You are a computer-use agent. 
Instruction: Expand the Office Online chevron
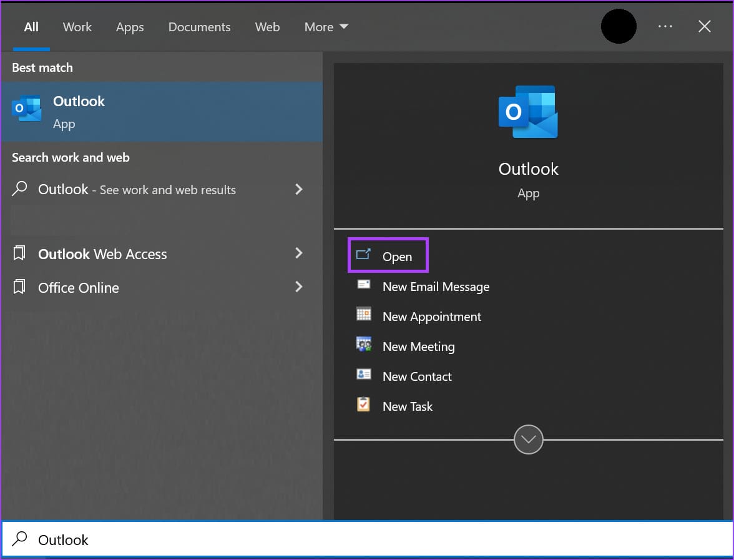tap(298, 287)
